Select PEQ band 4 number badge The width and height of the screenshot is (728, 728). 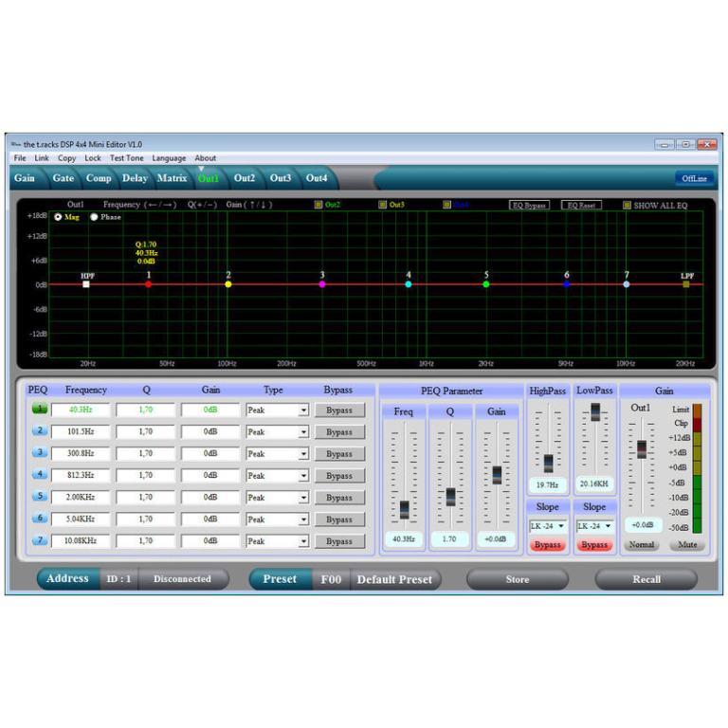click(40, 474)
